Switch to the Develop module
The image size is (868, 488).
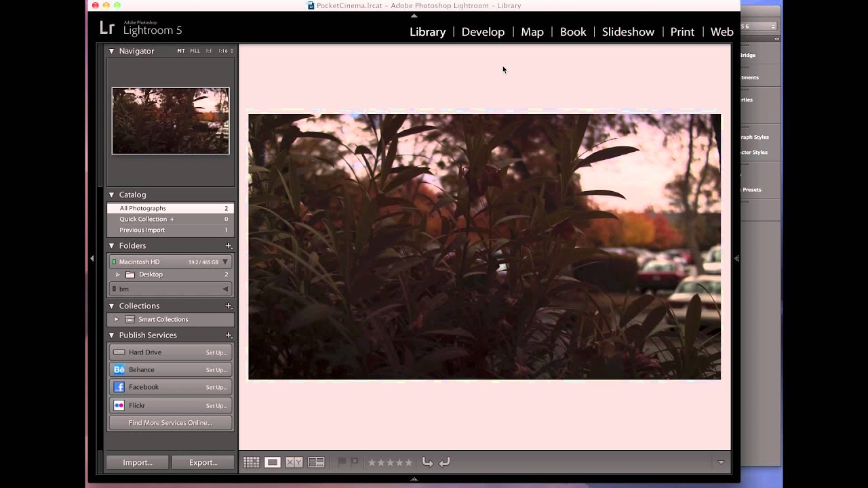click(483, 32)
